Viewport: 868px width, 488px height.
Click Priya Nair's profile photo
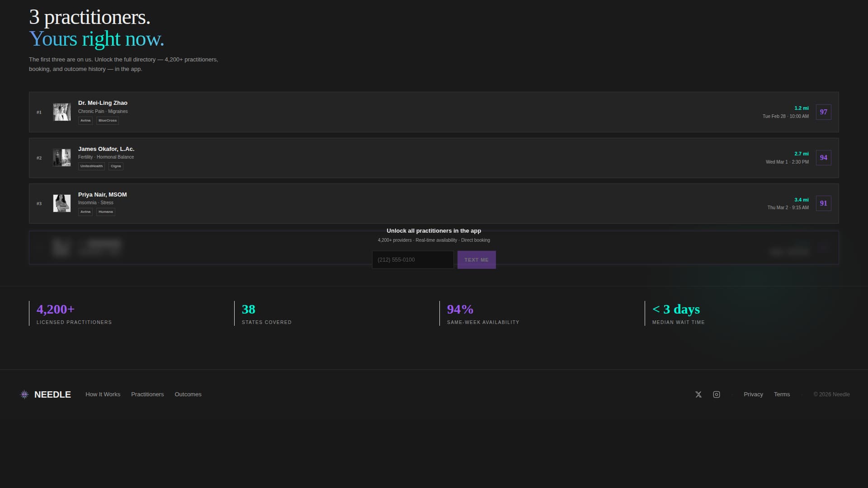click(x=62, y=203)
